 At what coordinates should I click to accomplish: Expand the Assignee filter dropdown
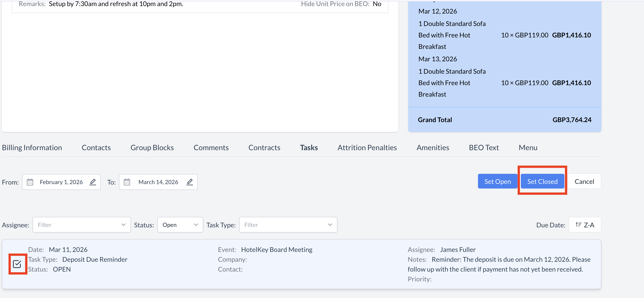coord(81,225)
